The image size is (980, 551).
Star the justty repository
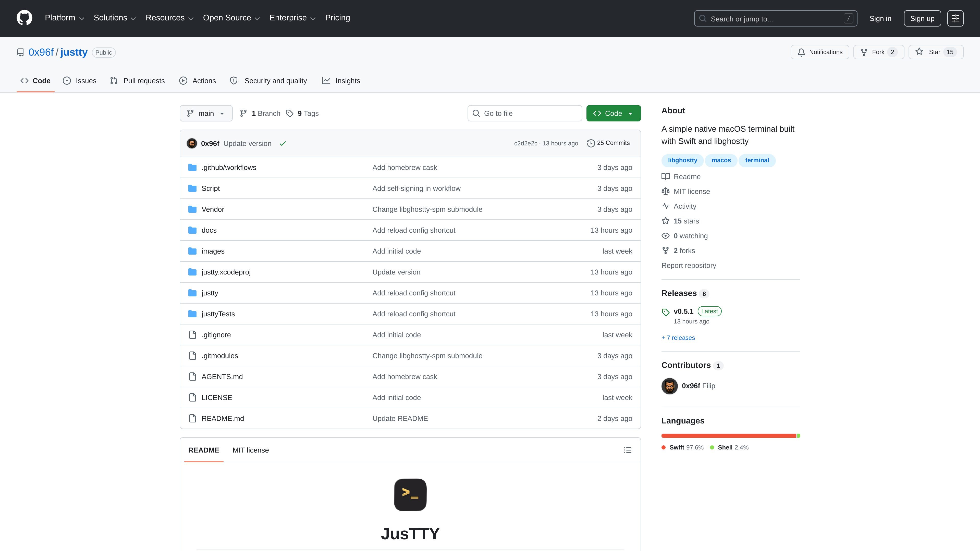coord(936,52)
